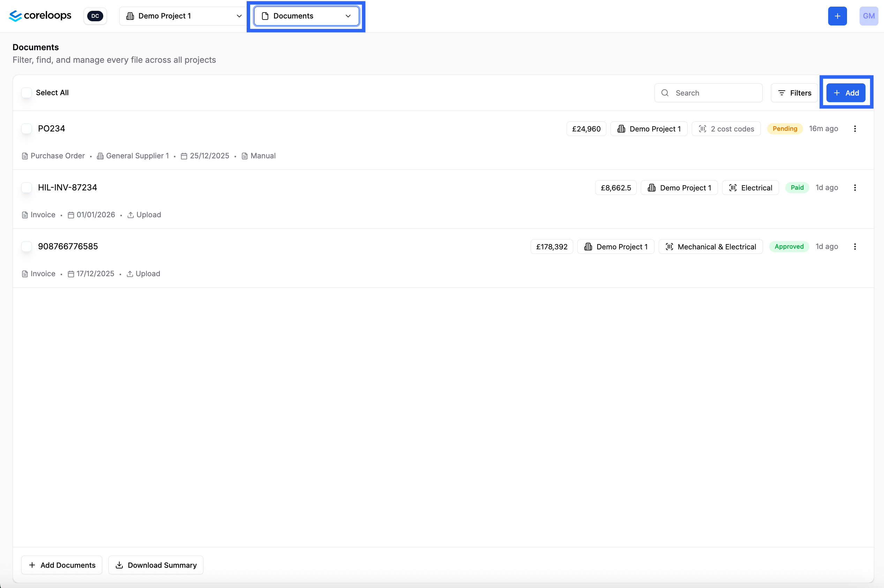Open the DC organization badge
This screenshot has width=884, height=588.
tap(95, 16)
